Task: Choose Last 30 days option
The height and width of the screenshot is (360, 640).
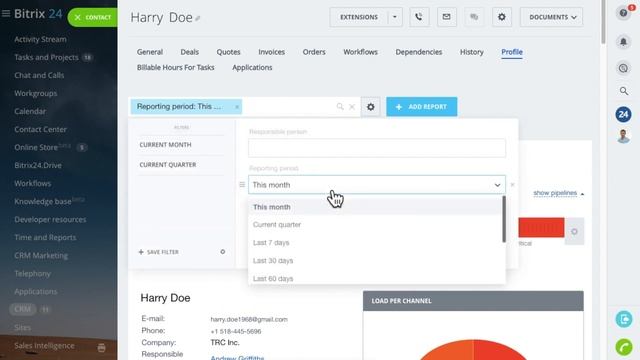Action: [x=375, y=261]
